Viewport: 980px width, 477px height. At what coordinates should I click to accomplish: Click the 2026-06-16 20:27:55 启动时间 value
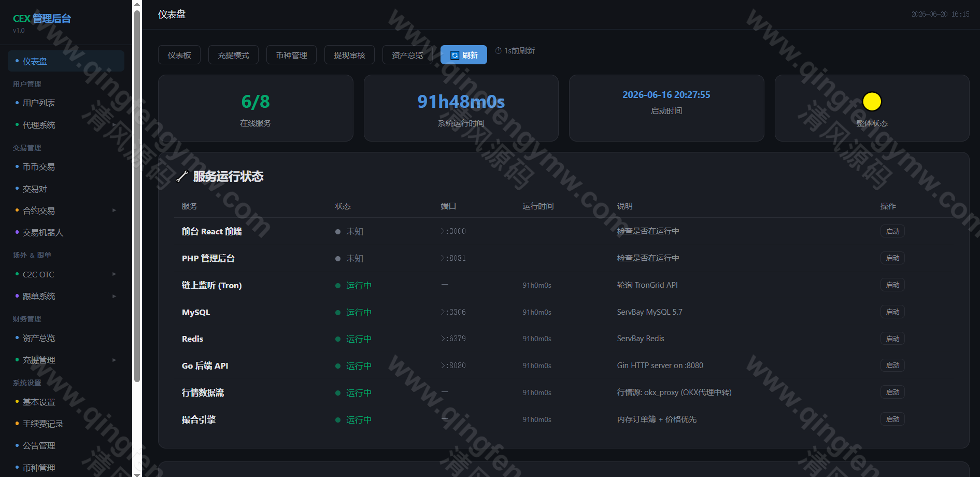pos(666,95)
